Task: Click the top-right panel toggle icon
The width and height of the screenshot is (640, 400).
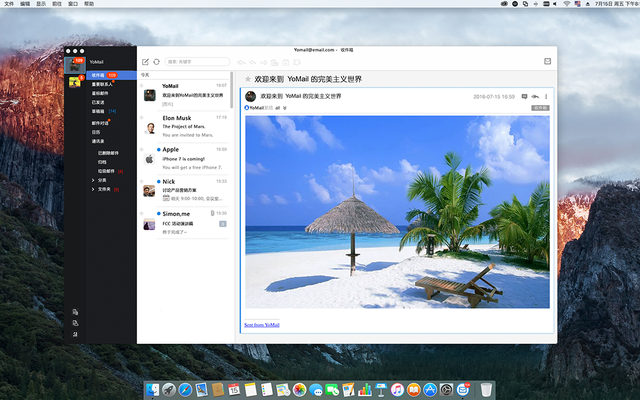Action: 547,61
